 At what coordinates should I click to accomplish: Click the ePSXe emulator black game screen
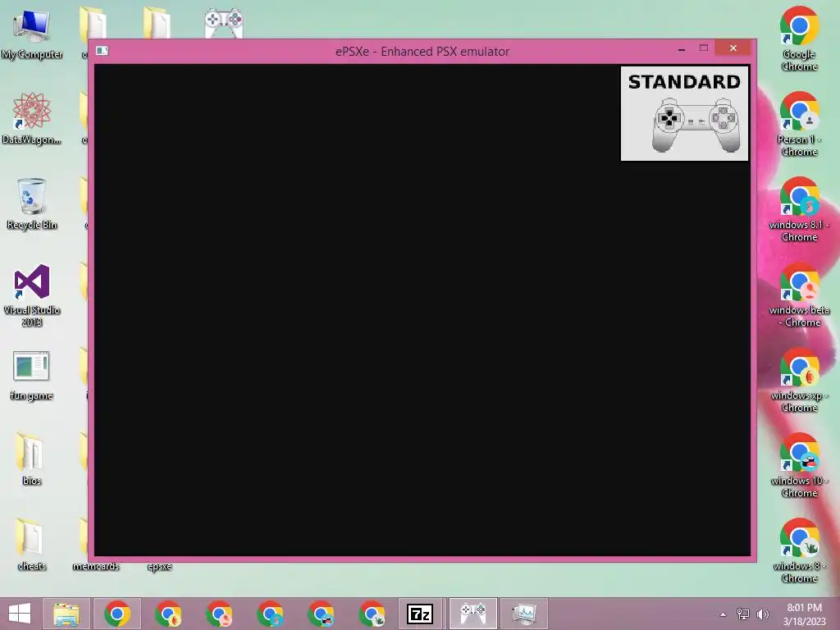click(422, 310)
